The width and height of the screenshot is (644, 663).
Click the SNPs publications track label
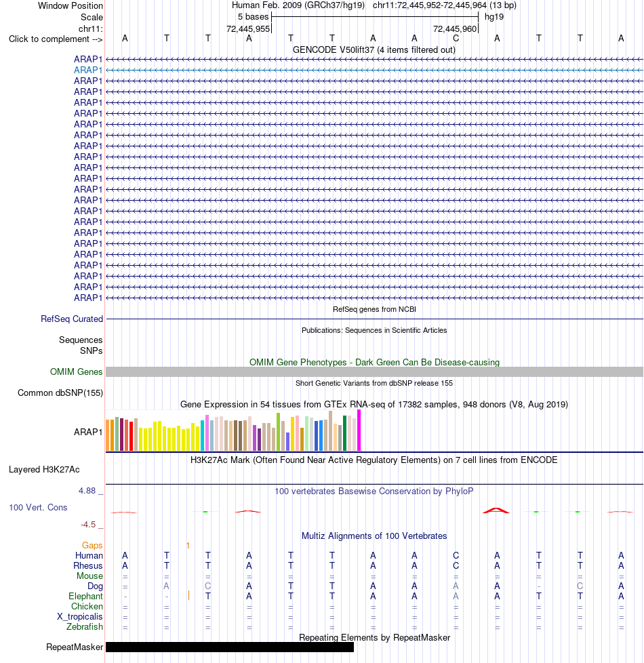point(92,350)
